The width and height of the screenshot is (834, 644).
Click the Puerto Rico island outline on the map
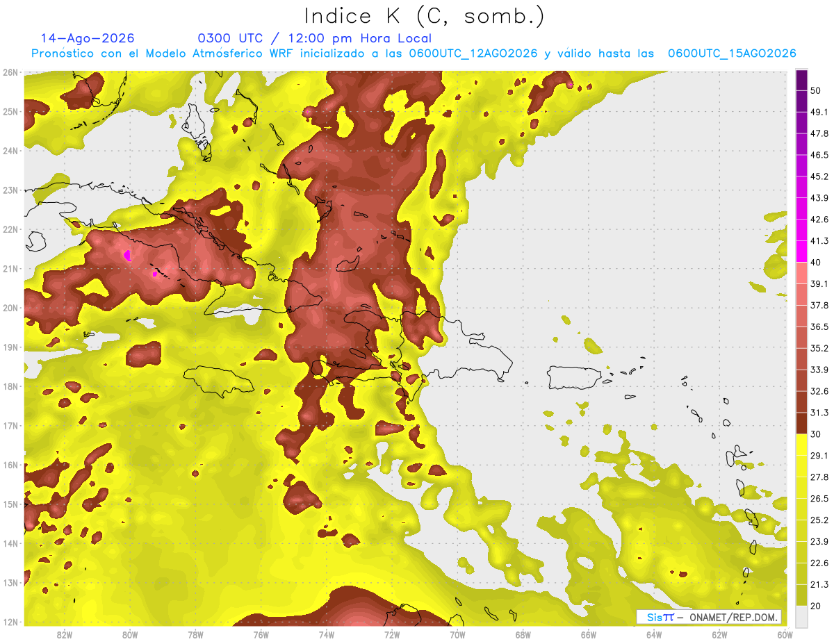[574, 377]
